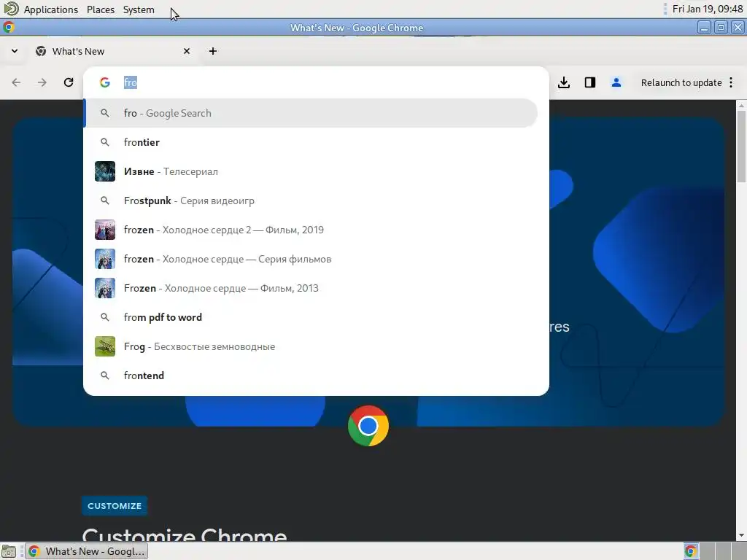The width and height of the screenshot is (747, 560).
Task: Click the Frog image thumbnail
Action: tap(105, 346)
